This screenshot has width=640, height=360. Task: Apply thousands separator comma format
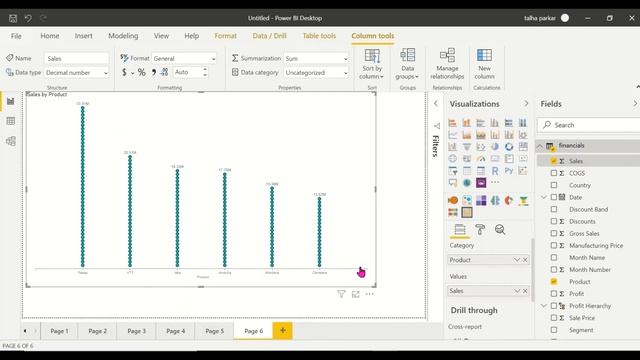click(153, 72)
